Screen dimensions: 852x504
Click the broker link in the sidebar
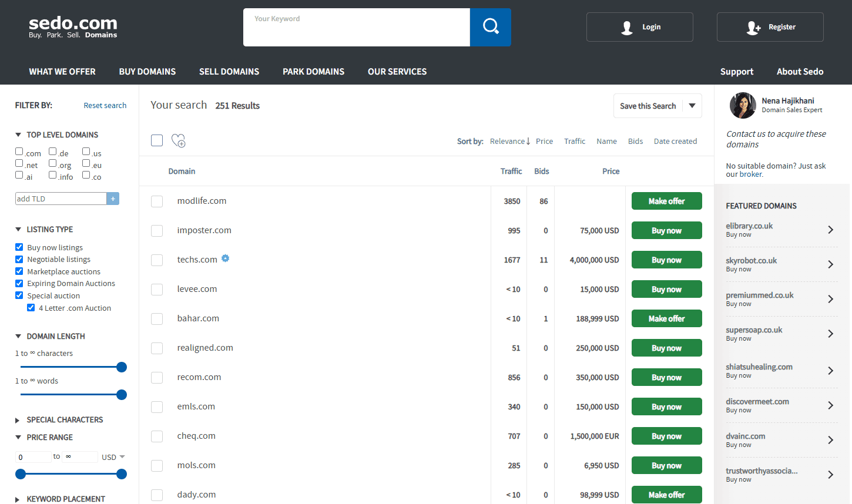point(750,174)
